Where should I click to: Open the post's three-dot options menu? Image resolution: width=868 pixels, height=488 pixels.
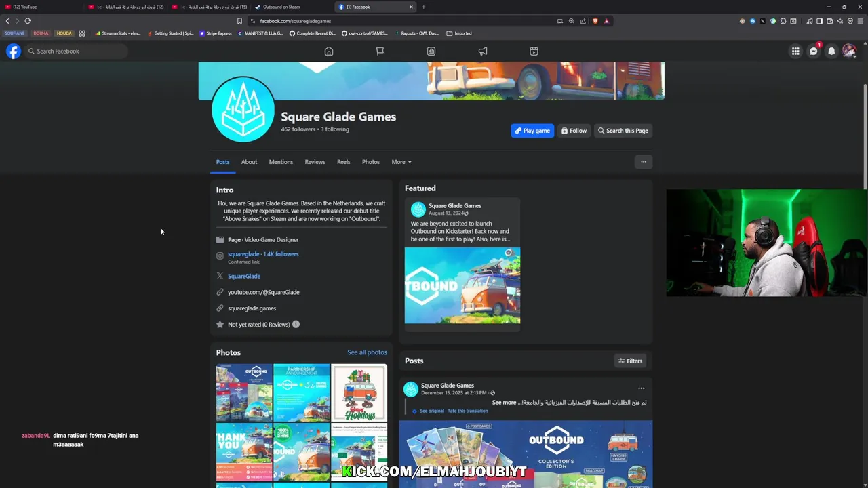[641, 388]
